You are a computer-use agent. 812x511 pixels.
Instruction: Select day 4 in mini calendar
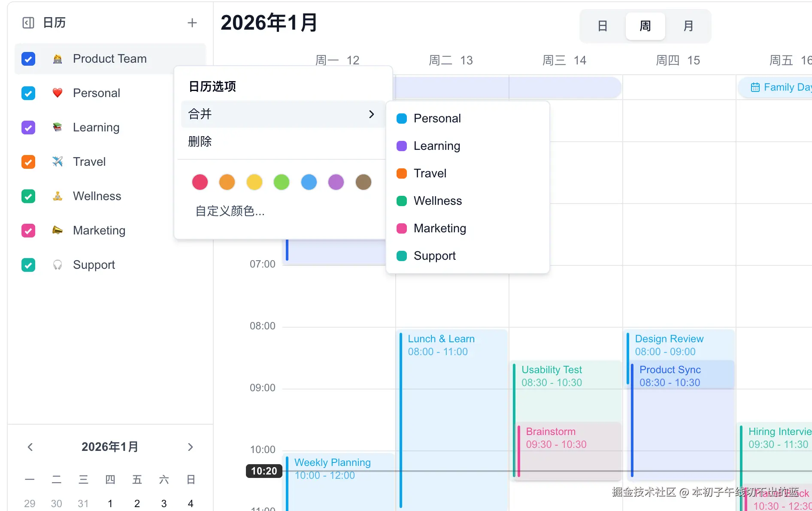tap(191, 504)
